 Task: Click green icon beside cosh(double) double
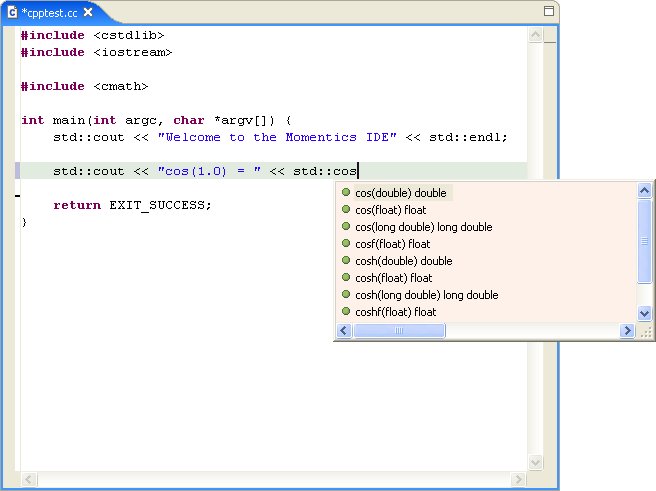click(x=346, y=261)
